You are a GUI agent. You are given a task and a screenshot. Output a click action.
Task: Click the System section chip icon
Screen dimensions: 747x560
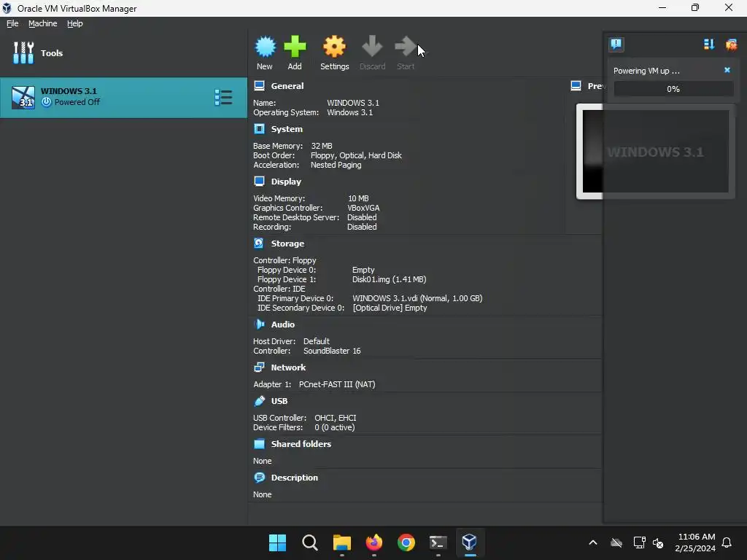pyautogui.click(x=259, y=129)
